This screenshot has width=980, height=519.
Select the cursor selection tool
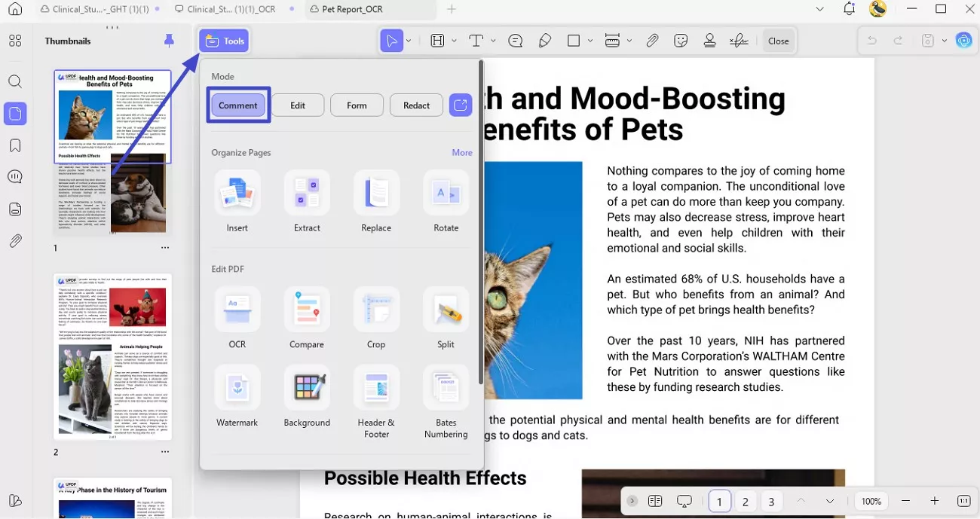click(391, 41)
